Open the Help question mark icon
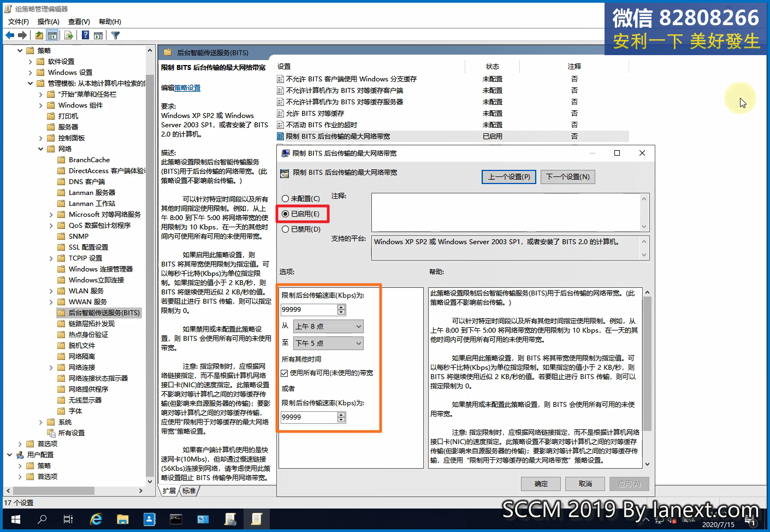Screen dimensions: 770x532 click(x=86, y=36)
